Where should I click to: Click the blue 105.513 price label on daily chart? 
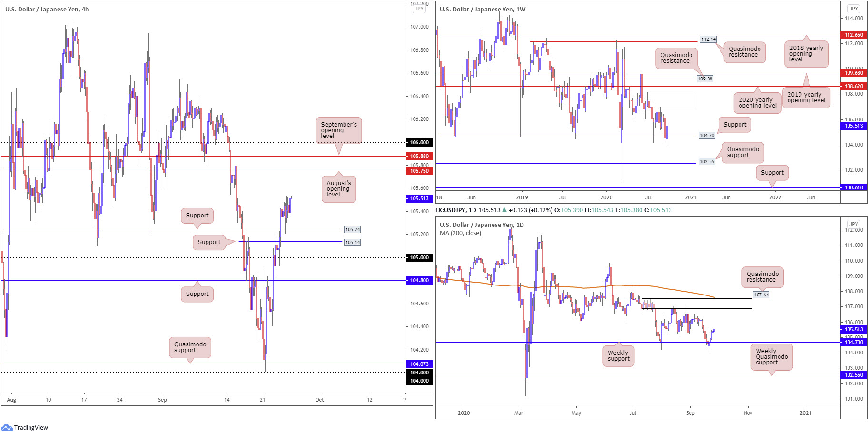point(854,329)
